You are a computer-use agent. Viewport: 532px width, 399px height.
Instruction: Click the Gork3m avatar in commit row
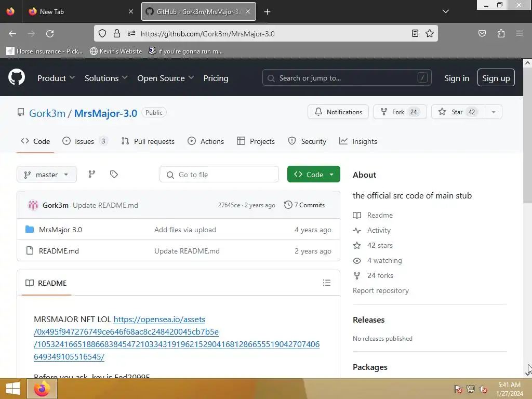coord(33,205)
